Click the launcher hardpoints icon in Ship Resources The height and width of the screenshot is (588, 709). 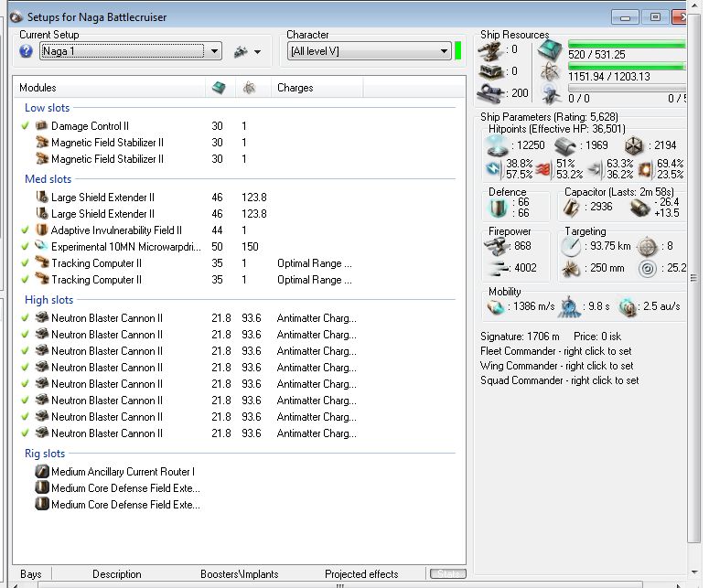(x=490, y=72)
